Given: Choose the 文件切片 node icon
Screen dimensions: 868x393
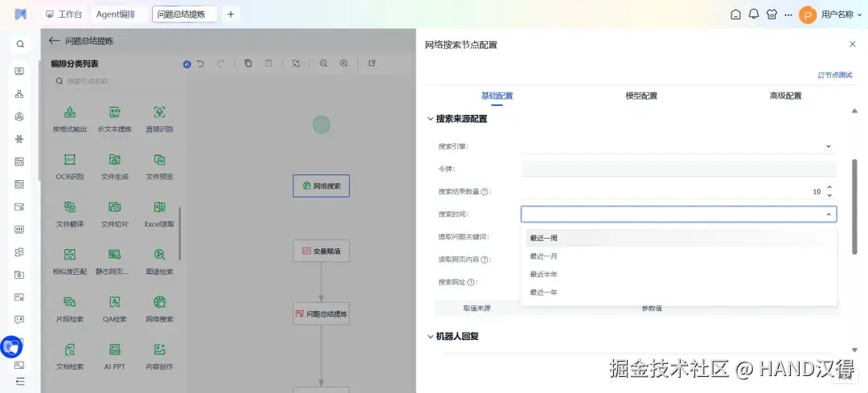Looking at the screenshot, I should 115,207.
